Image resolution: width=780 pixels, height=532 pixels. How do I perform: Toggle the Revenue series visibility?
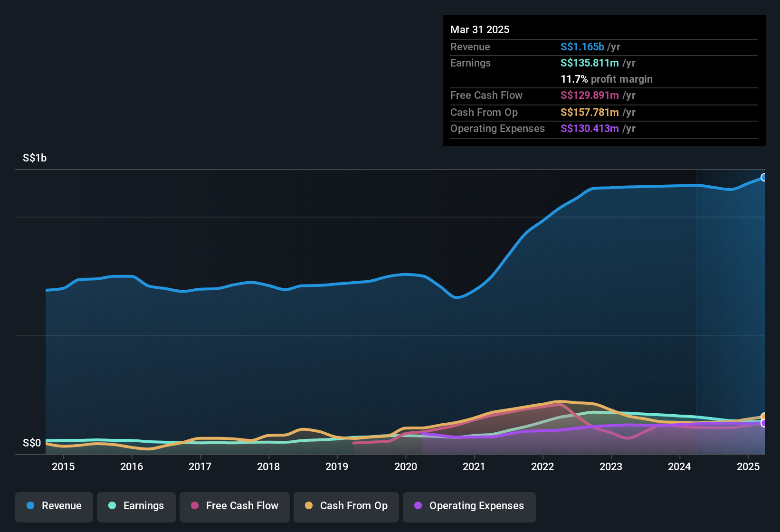[x=54, y=507]
